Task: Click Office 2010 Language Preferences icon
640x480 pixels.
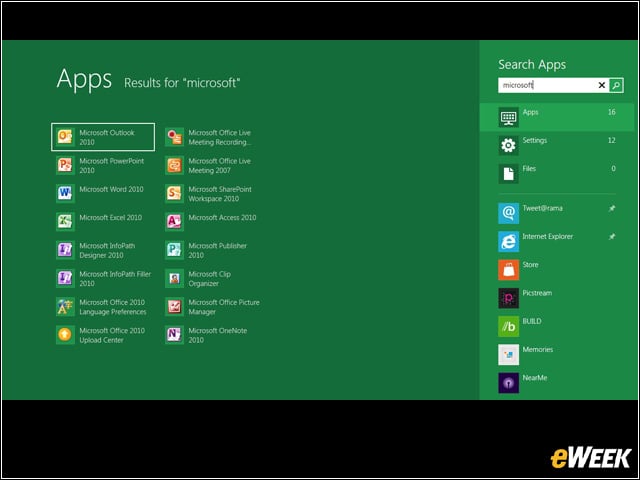Action: (x=65, y=306)
